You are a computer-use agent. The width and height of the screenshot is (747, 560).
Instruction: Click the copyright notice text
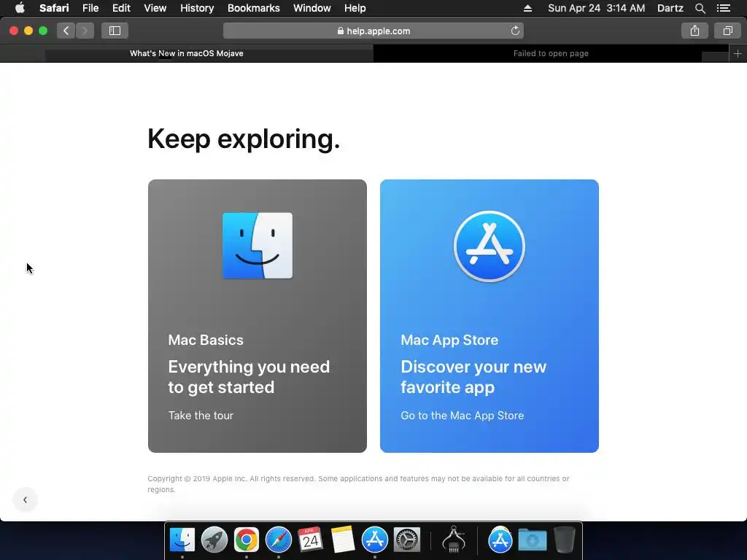click(358, 484)
